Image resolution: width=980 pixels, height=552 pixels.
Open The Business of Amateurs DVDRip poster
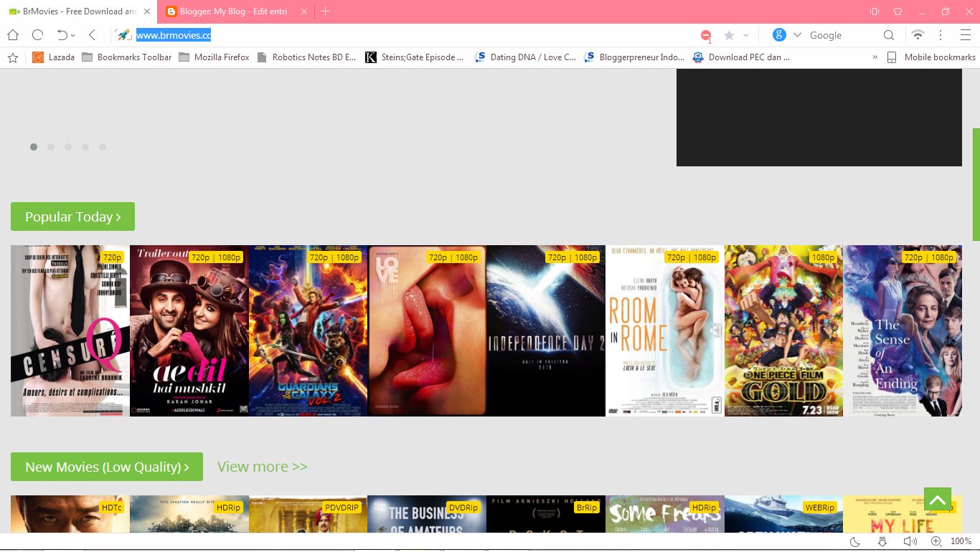[x=427, y=514]
